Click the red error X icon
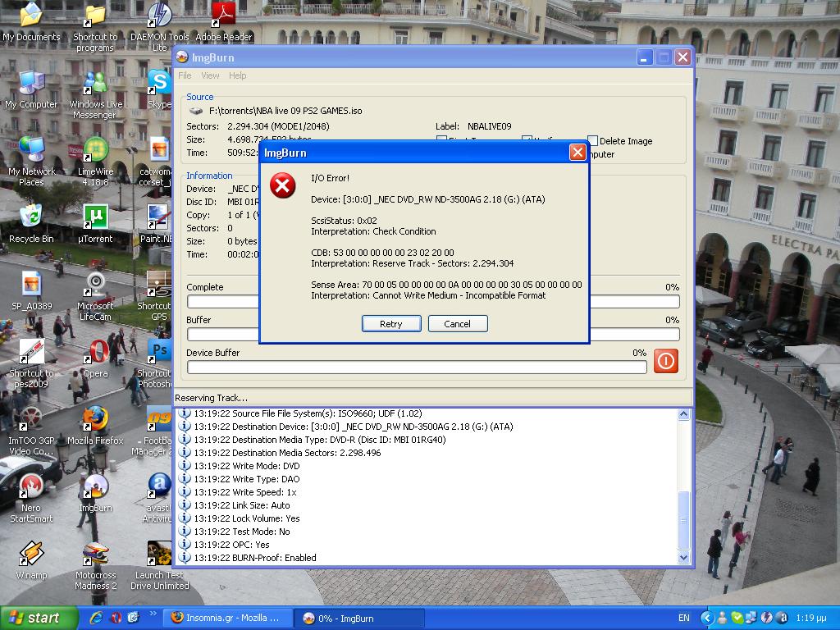Viewport: 840px width, 630px height. (282, 186)
